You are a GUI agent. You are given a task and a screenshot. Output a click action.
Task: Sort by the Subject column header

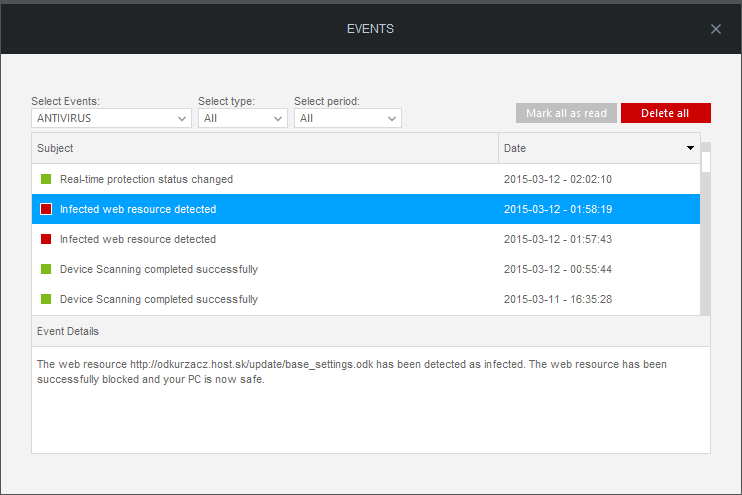pyautogui.click(x=265, y=148)
